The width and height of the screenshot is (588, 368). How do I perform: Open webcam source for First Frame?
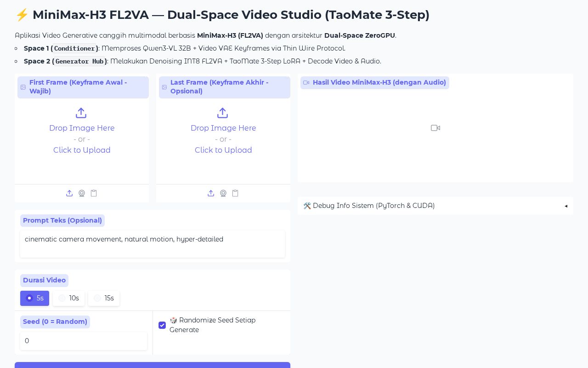(x=82, y=193)
